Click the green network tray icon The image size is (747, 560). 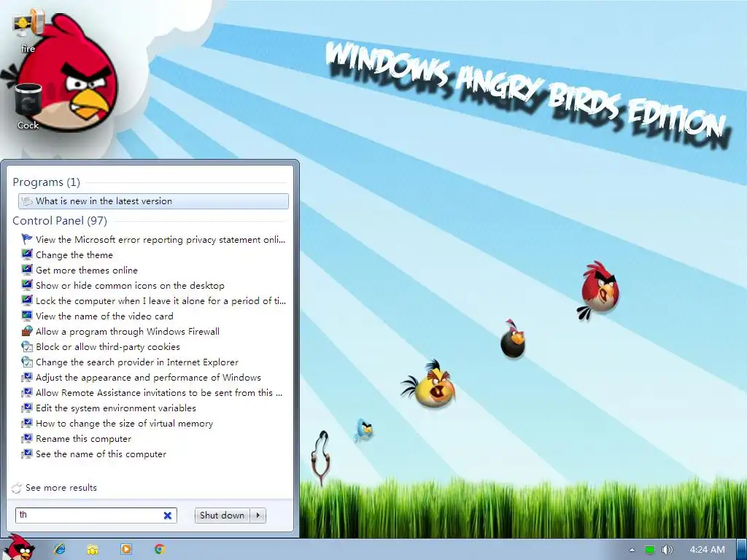pos(650,550)
